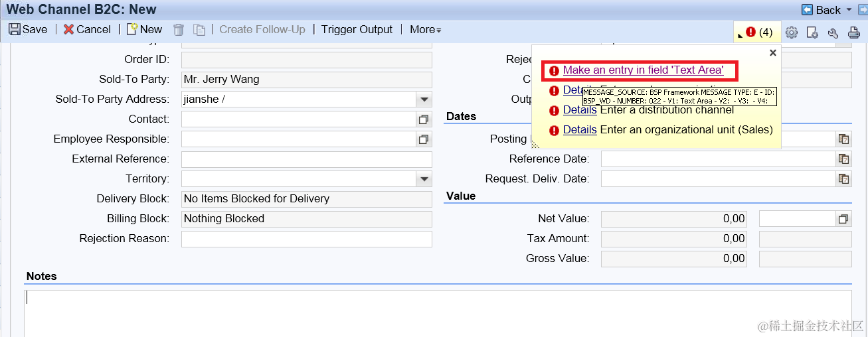The width and height of the screenshot is (868, 337).
Task: Open value help for Contact
Action: [x=424, y=119]
